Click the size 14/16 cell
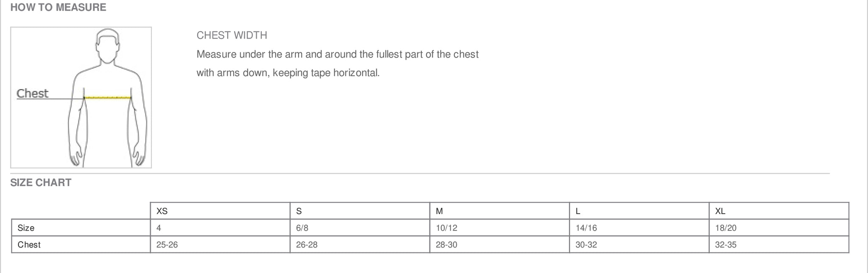Screen dimensions: 868x273 click(x=639, y=228)
